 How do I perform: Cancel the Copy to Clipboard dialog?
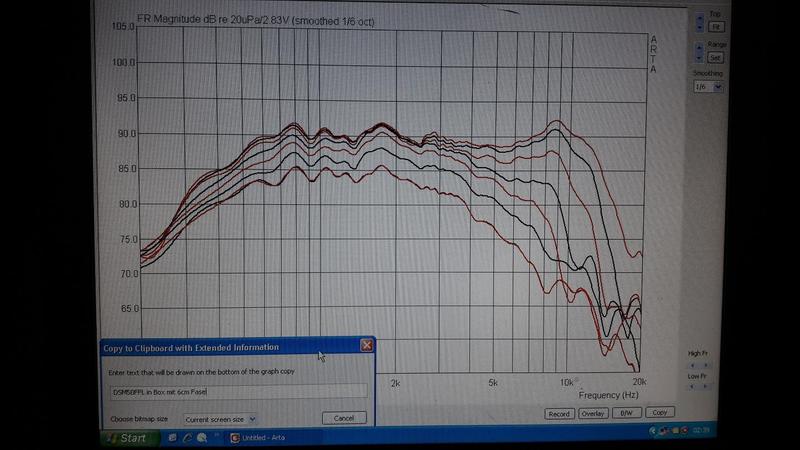344,418
